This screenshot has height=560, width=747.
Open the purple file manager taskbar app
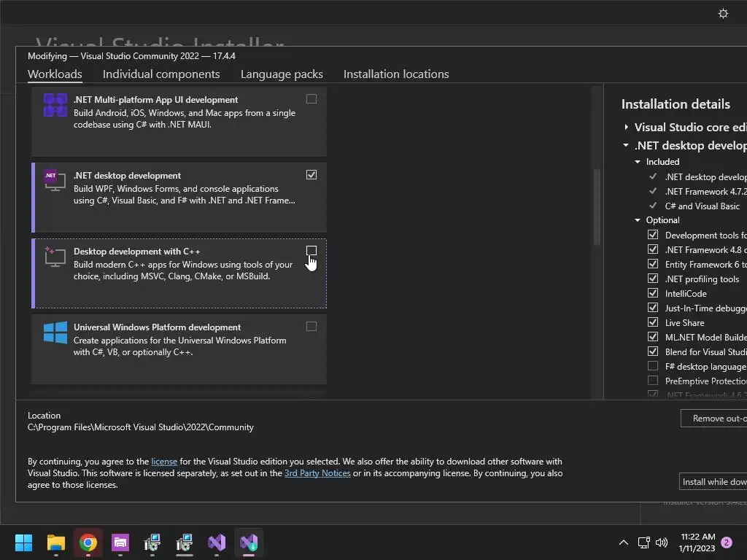120,542
